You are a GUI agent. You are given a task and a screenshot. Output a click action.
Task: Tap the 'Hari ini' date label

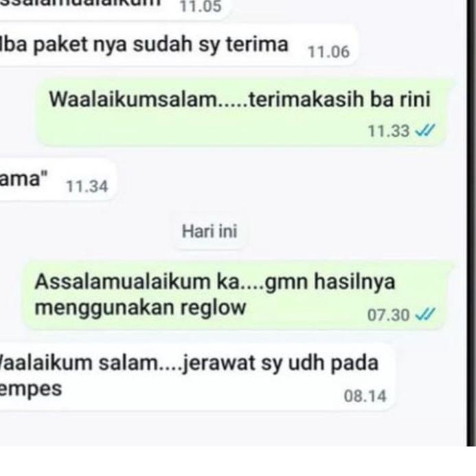pyautogui.click(x=209, y=231)
